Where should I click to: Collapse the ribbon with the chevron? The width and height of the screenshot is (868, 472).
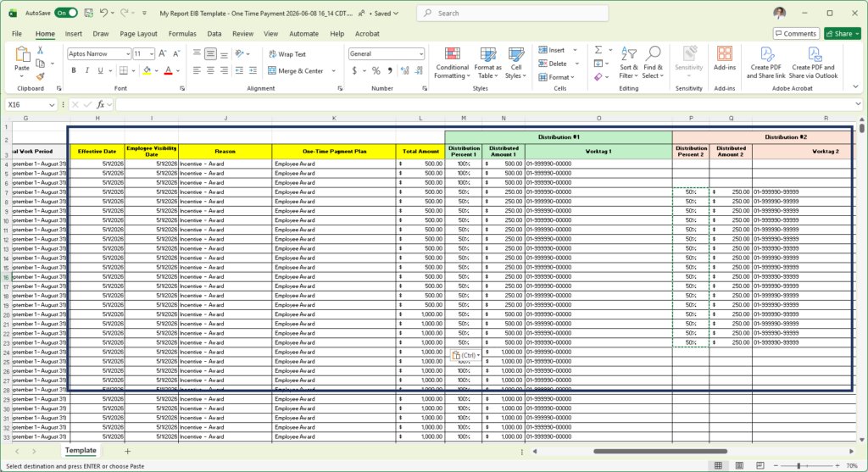(855, 87)
